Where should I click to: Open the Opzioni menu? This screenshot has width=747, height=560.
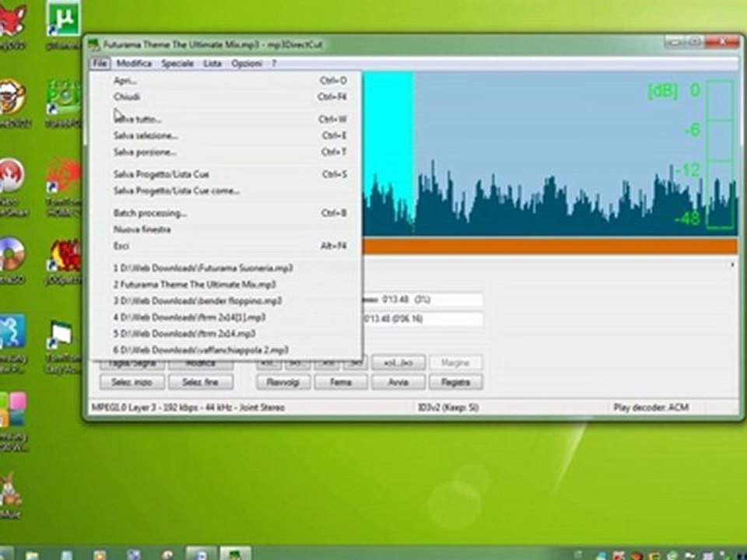(247, 63)
